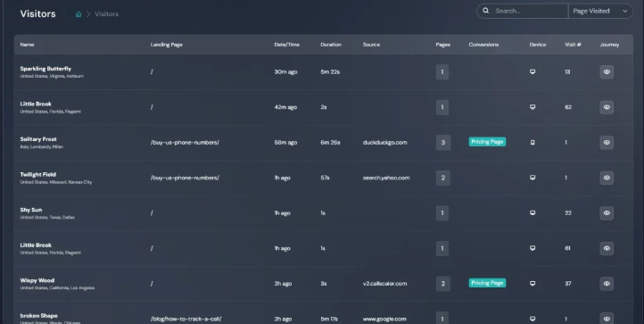Sort by Name column header
644x324 pixels.
coord(27,45)
